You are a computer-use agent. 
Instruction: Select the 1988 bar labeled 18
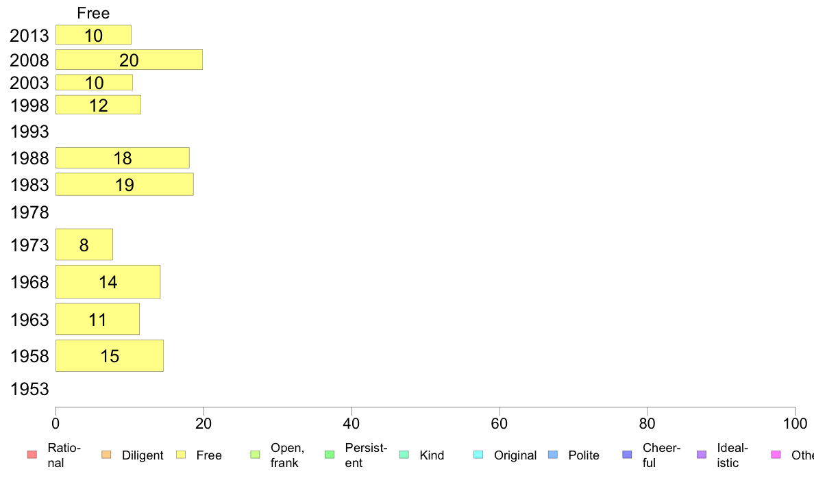123,157
